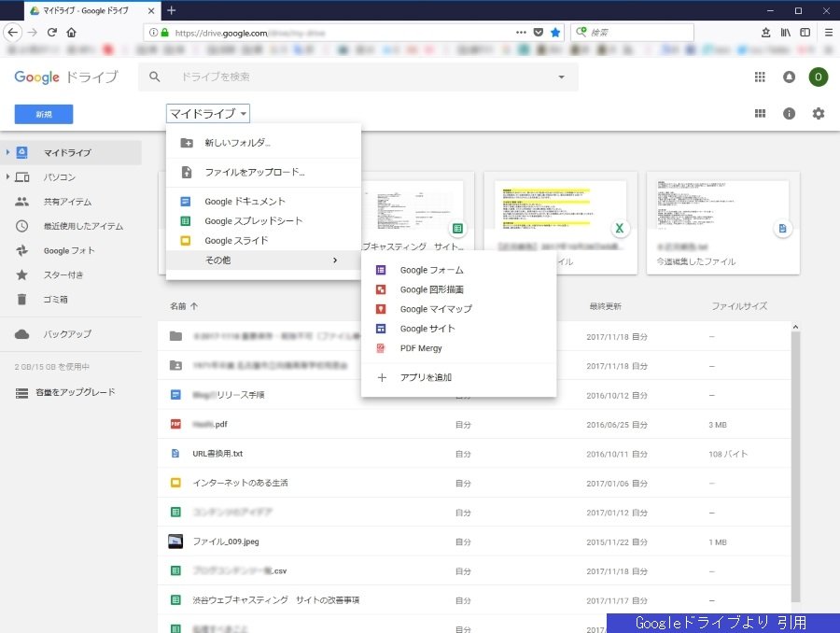This screenshot has height=633, width=840.
Task: Create a Google Drawings file from the submenu
Action: [x=458, y=289]
